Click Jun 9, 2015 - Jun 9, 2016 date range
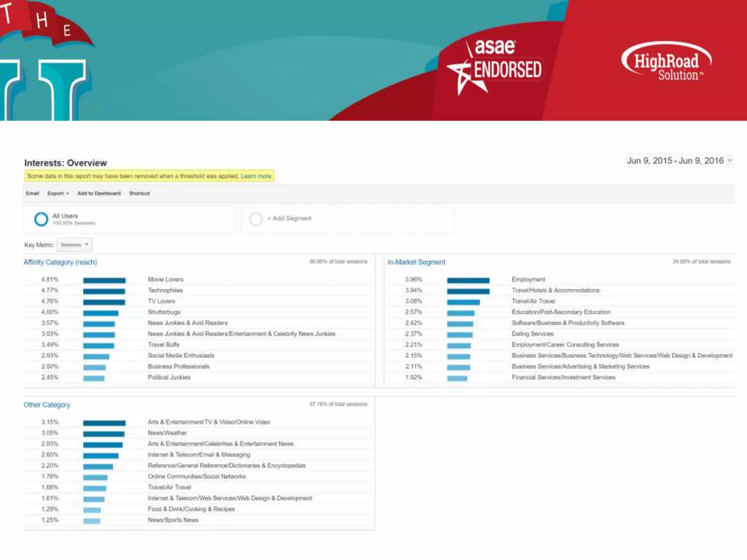747x560 pixels. coord(675,161)
